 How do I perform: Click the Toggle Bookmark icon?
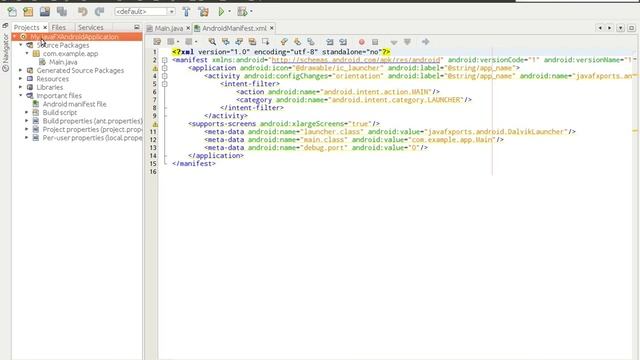311,42
